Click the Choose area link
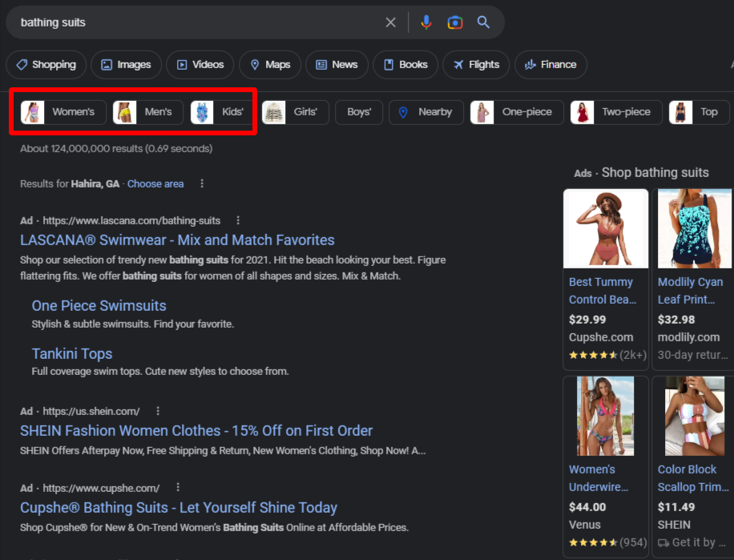This screenshot has height=560, width=734. (155, 183)
